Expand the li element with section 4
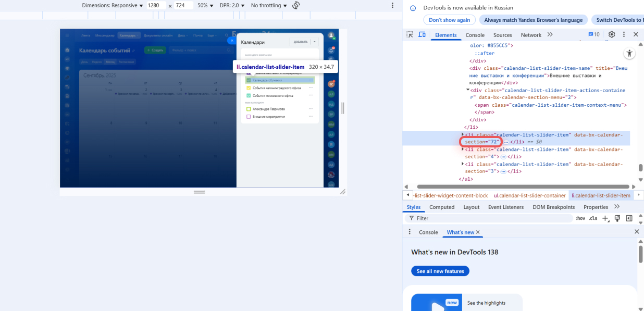 tap(463, 150)
